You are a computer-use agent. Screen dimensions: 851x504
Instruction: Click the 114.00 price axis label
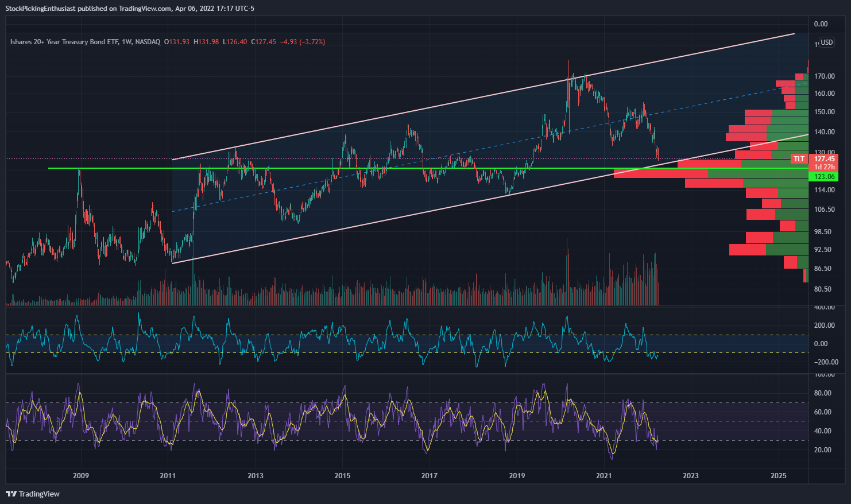824,190
